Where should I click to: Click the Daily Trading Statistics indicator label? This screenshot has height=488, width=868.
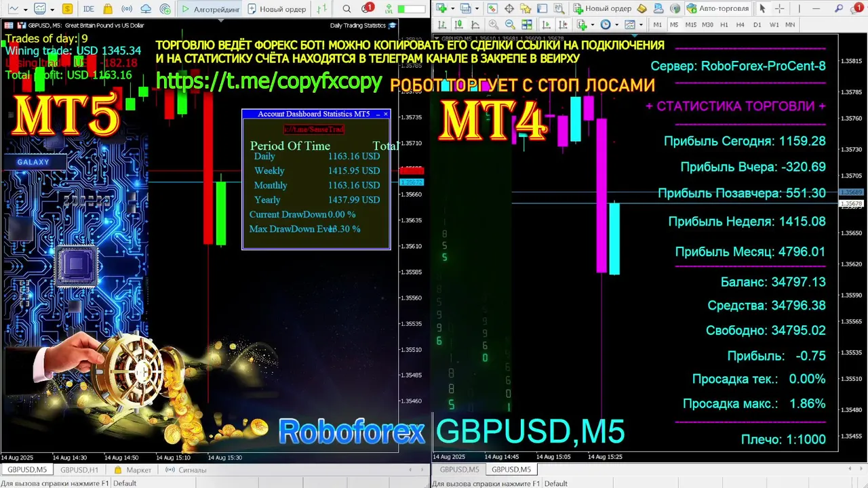358,25
